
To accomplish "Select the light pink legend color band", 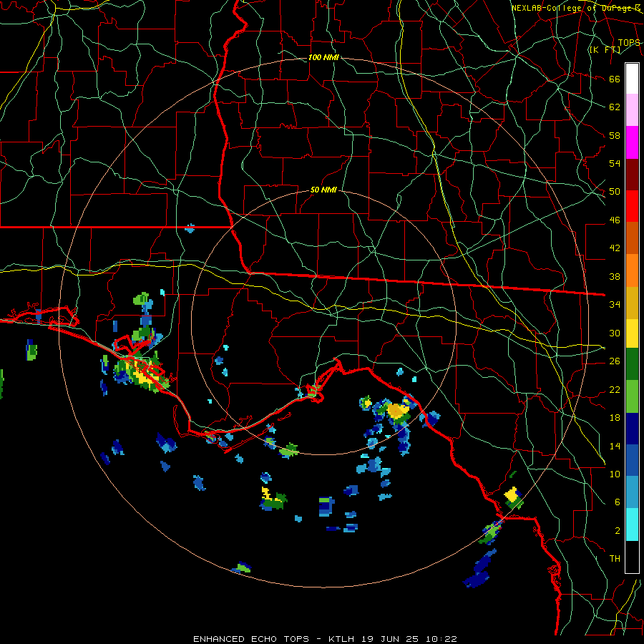I will point(632,110).
